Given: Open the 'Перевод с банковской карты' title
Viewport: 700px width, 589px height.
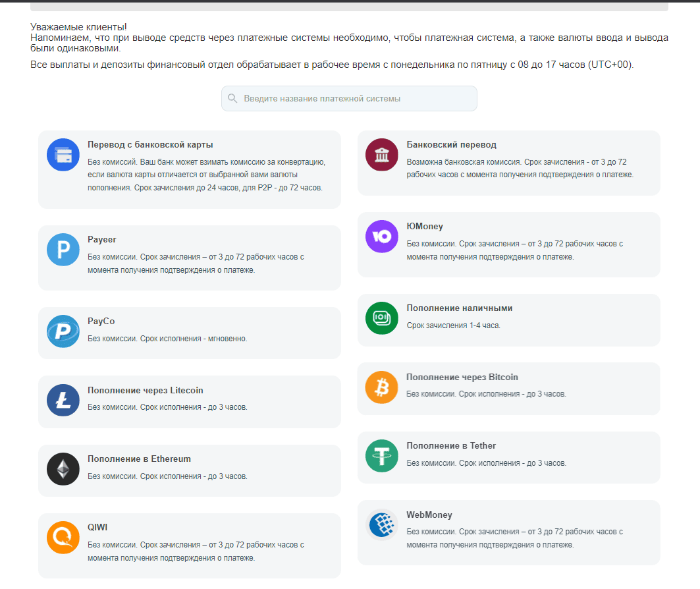Looking at the screenshot, I should point(150,145).
